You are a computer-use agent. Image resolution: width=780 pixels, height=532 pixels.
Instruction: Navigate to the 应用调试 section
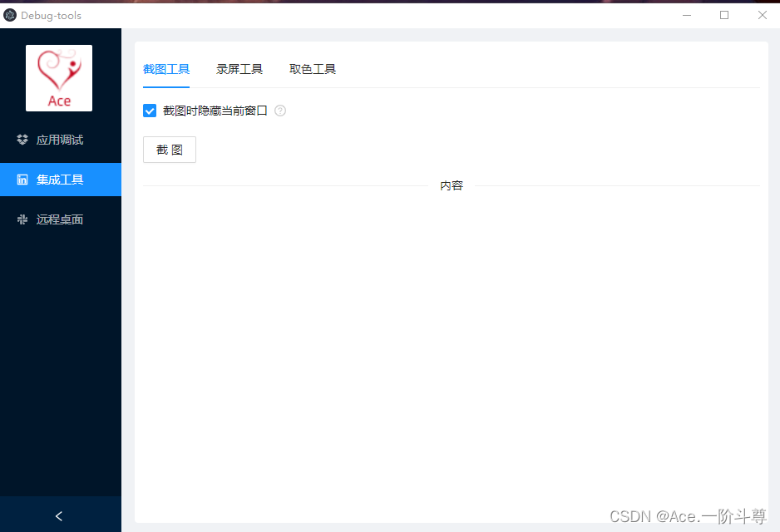61,140
